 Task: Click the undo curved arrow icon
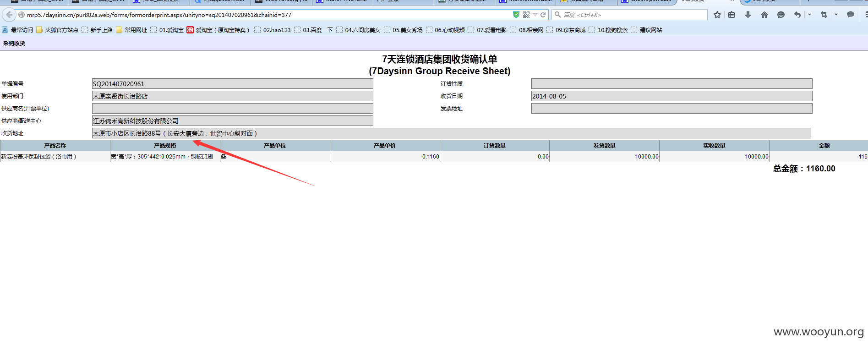pyautogui.click(x=797, y=15)
